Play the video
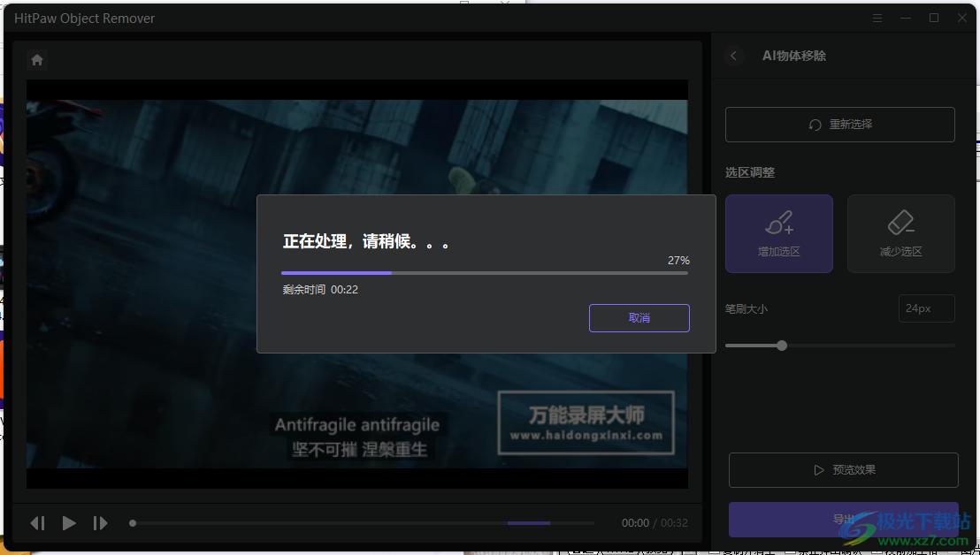Screen dimensions: 980x555 (69, 523)
